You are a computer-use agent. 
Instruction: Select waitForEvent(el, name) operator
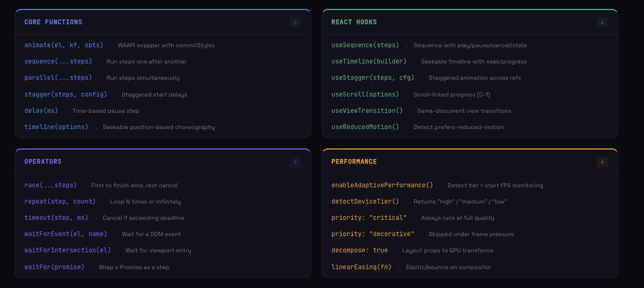coord(66,234)
